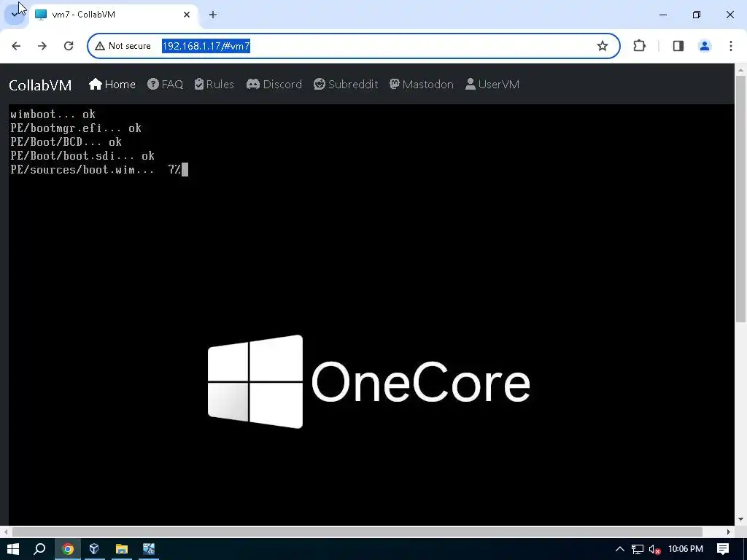Show hidden system tray icons

620,549
